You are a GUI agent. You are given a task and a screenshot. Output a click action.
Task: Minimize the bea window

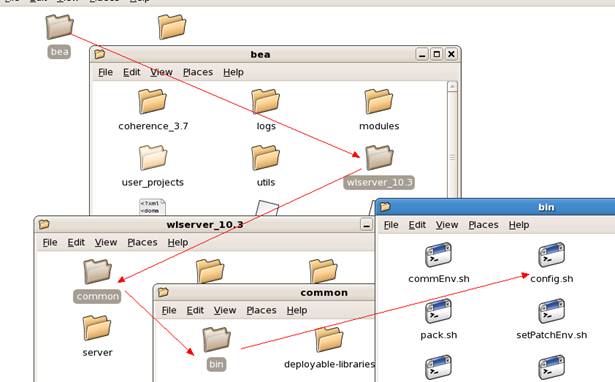click(x=422, y=54)
